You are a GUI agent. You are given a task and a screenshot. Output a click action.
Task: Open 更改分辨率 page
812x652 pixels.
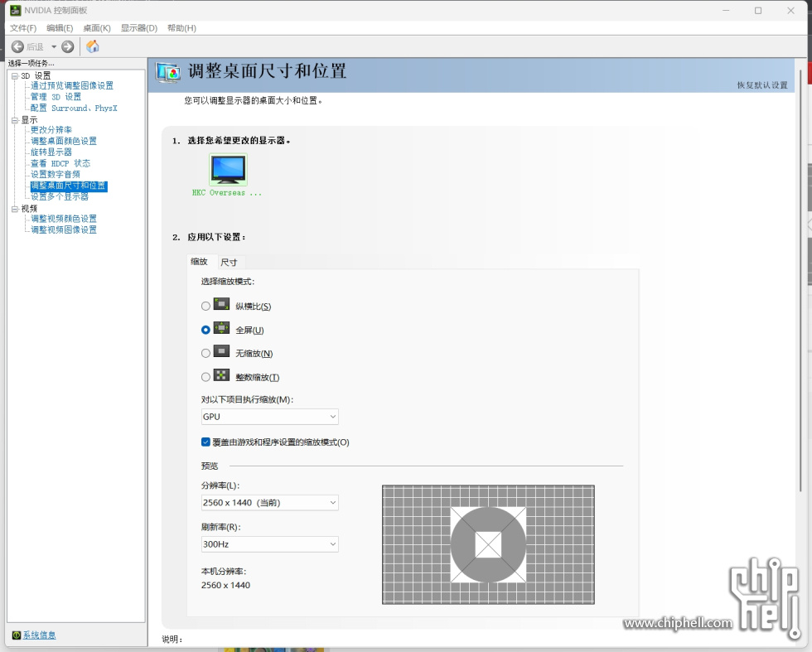click(51, 129)
